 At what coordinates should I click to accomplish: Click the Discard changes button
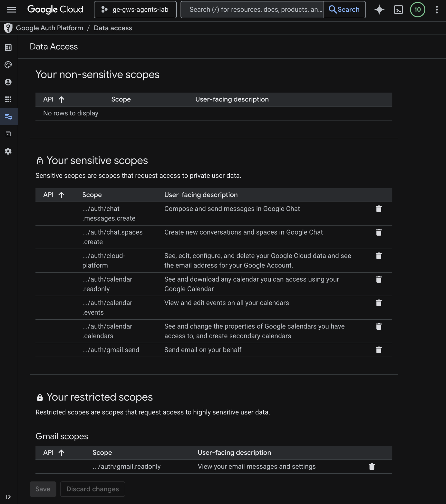point(92,489)
